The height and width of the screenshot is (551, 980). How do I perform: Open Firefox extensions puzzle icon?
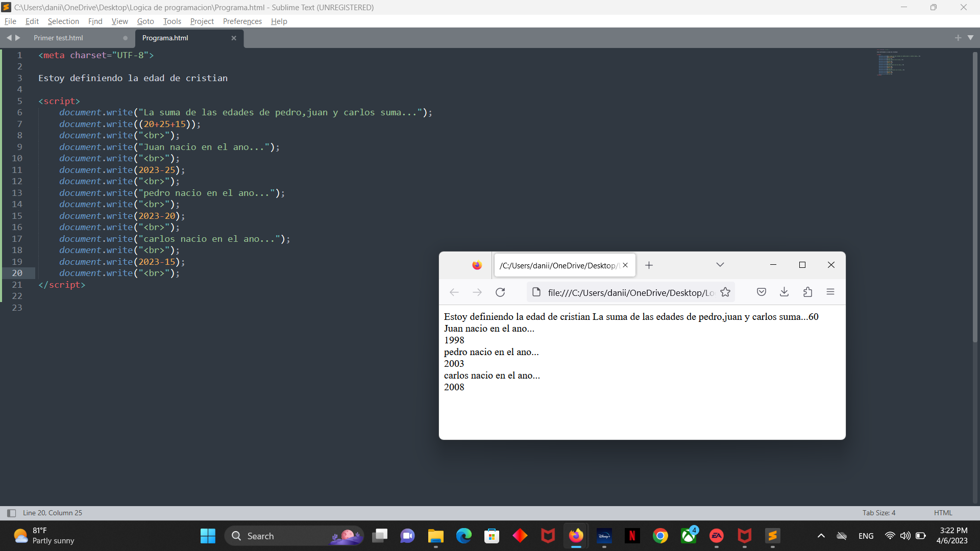coord(807,292)
